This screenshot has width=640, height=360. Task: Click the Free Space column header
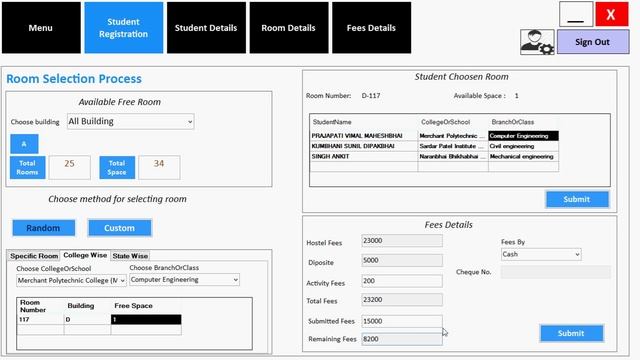[146, 306]
